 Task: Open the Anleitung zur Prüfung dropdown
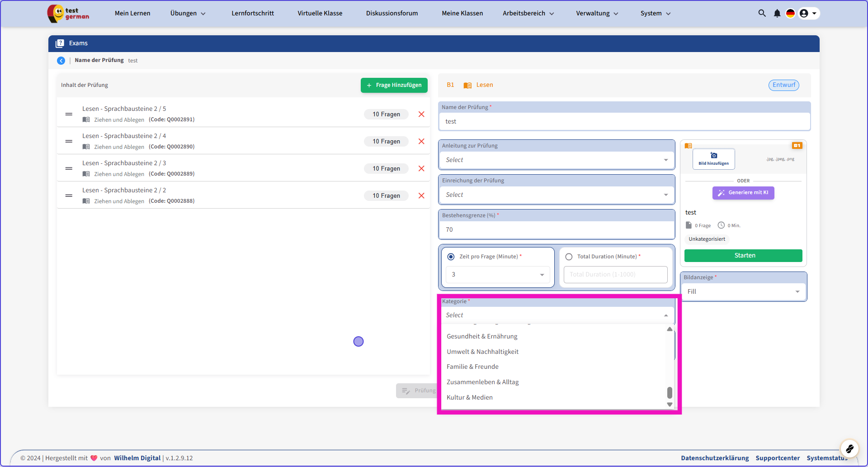[x=556, y=160]
